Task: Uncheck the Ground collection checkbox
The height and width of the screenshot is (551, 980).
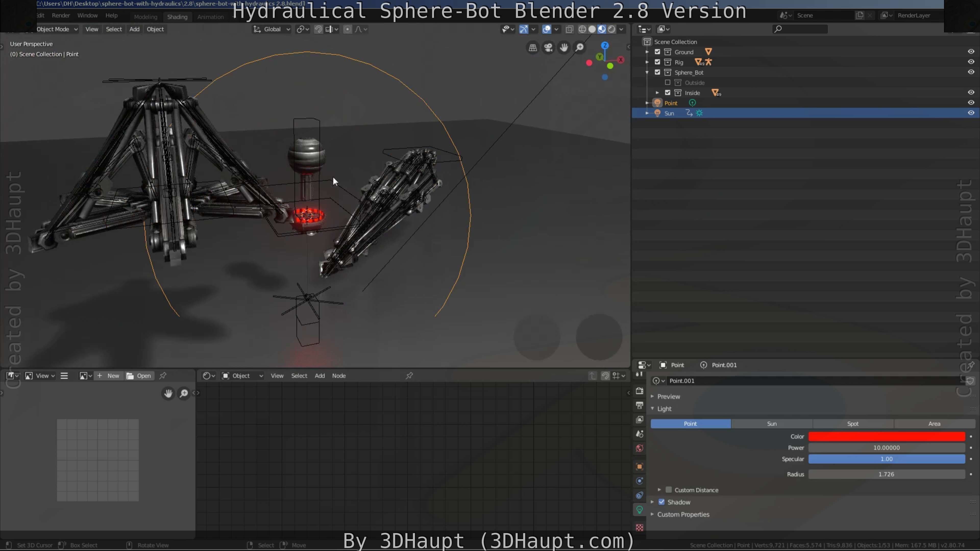Action: [657, 52]
